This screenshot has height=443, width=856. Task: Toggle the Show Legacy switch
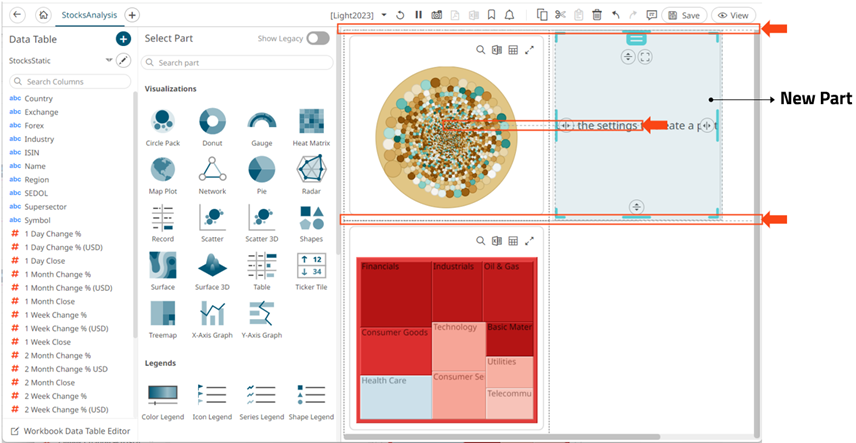pos(318,38)
